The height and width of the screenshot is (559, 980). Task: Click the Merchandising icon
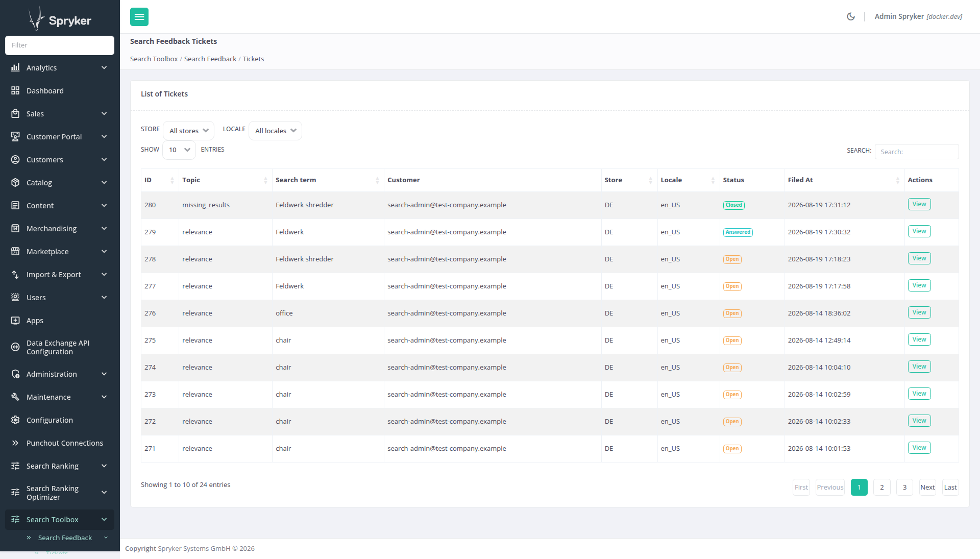click(15, 228)
